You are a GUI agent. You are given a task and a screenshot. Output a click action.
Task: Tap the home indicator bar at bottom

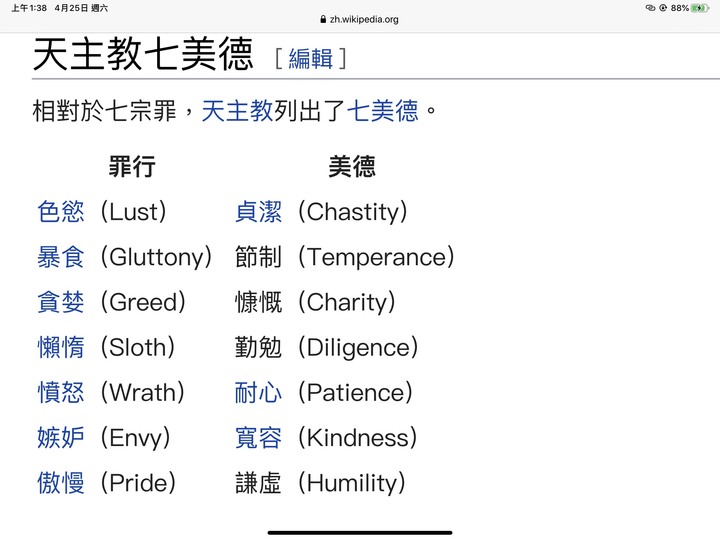(360, 533)
